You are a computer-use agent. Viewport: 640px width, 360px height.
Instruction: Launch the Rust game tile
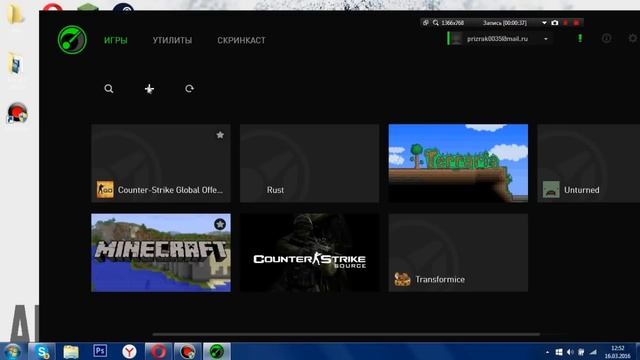(309, 163)
